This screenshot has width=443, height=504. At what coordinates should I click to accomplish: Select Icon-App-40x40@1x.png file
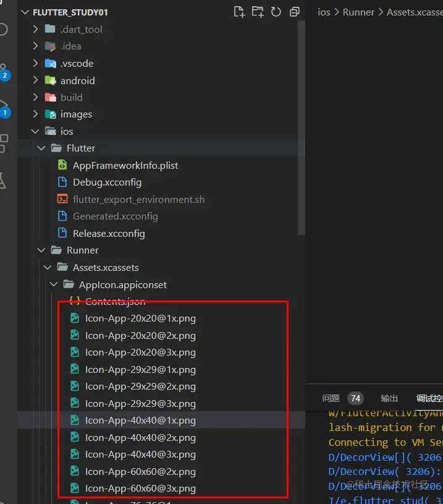point(140,421)
